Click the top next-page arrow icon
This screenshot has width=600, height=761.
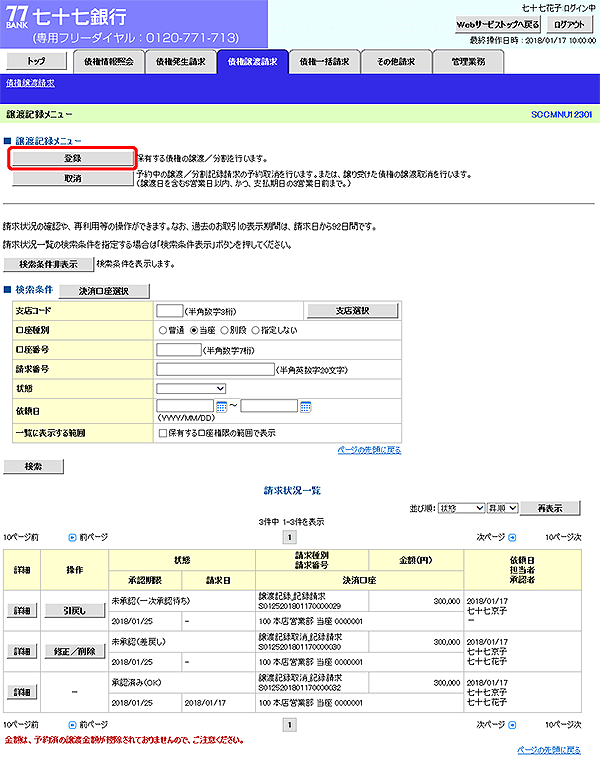(512, 537)
